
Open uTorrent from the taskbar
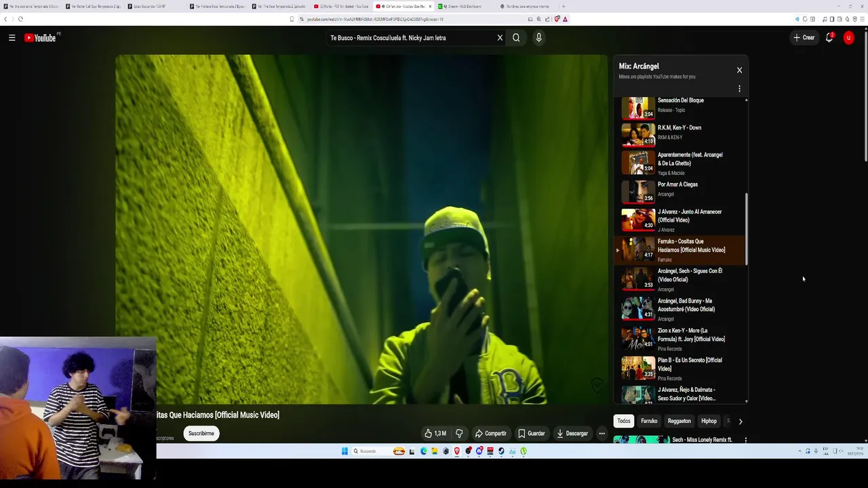524,451
